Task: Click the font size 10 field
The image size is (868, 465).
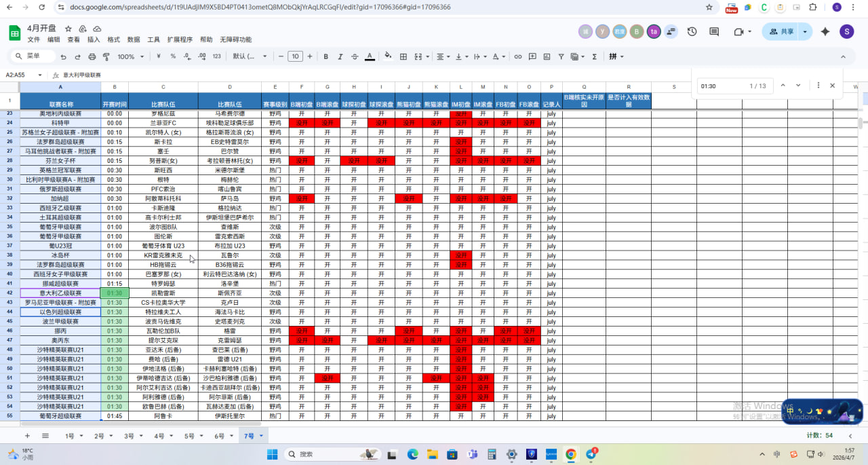Action: (295, 56)
